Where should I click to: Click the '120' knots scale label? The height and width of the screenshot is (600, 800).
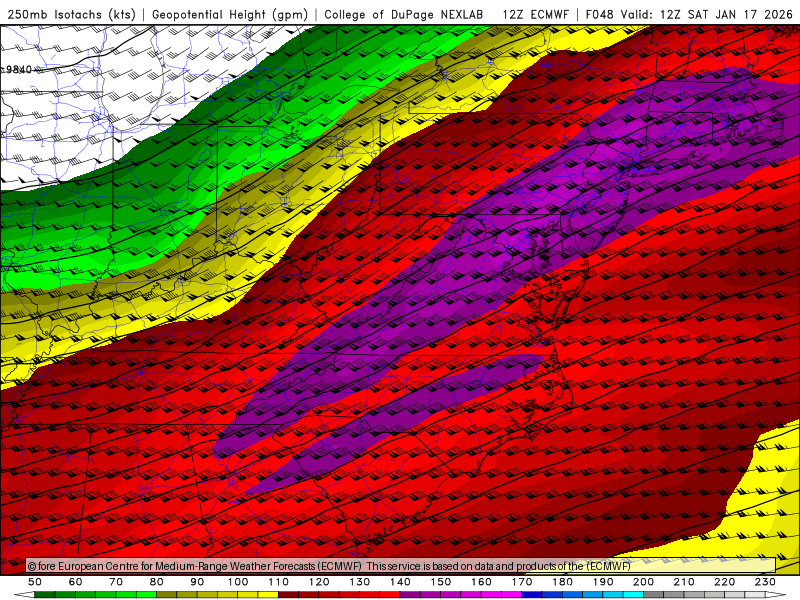click(x=319, y=582)
